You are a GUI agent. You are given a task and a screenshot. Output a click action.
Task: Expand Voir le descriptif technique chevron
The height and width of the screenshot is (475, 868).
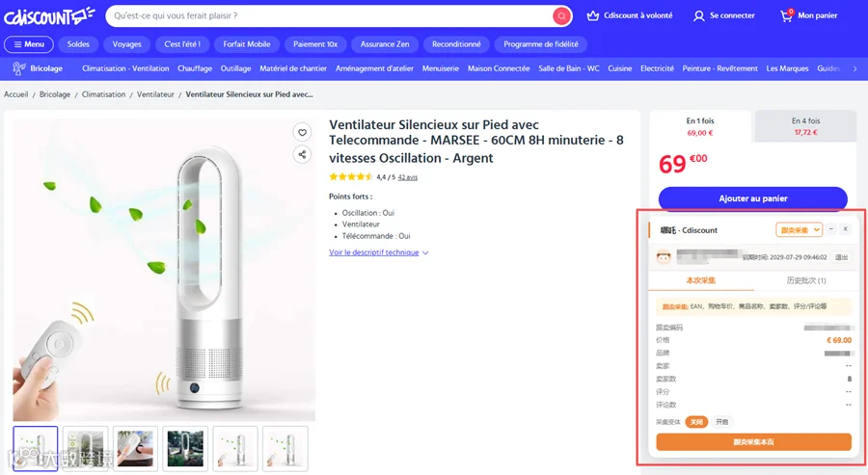pos(425,252)
